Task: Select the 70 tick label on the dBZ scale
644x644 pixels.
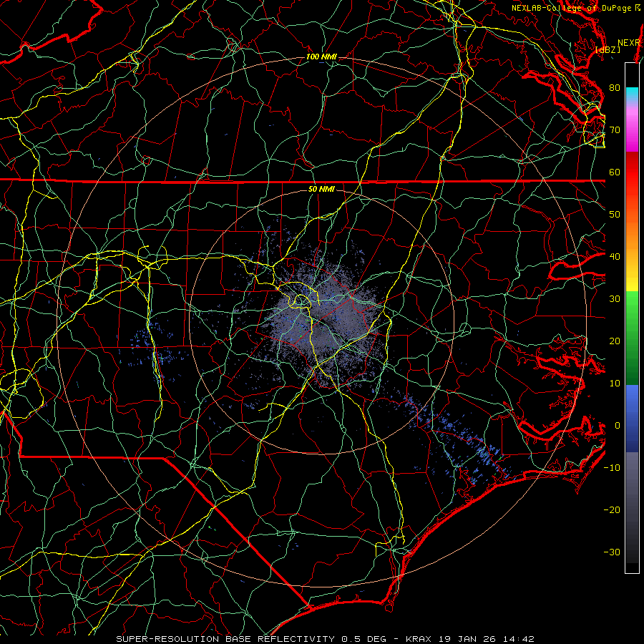Action: 615,130
